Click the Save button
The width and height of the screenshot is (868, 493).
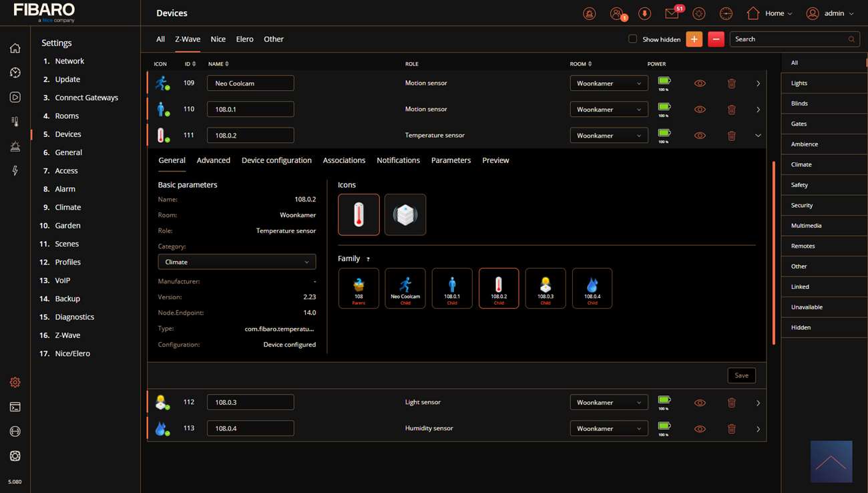pos(741,375)
